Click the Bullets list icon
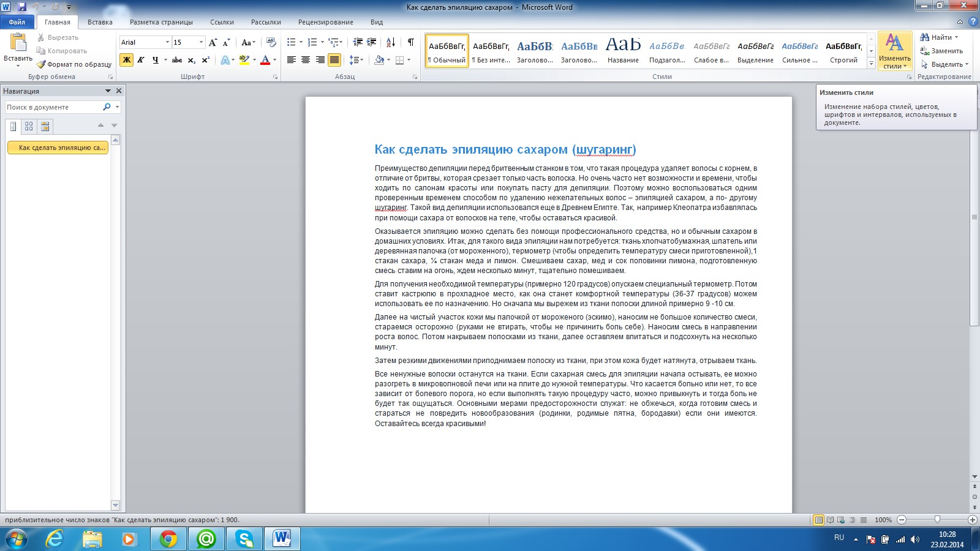The image size is (980, 551). pyautogui.click(x=292, y=42)
